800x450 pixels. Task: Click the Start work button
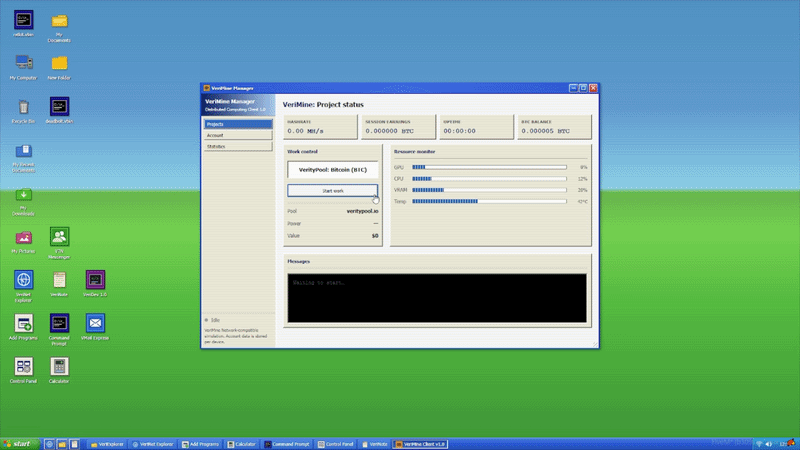pyautogui.click(x=333, y=191)
